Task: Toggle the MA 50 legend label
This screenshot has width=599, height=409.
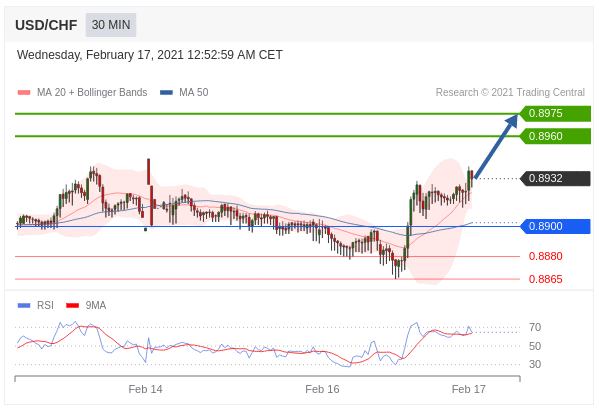Action: [194, 92]
